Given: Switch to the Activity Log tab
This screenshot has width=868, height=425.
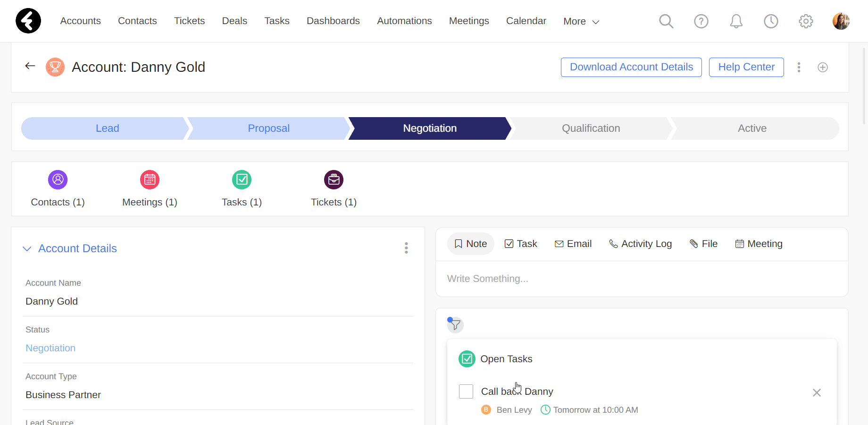Looking at the screenshot, I should (x=641, y=244).
